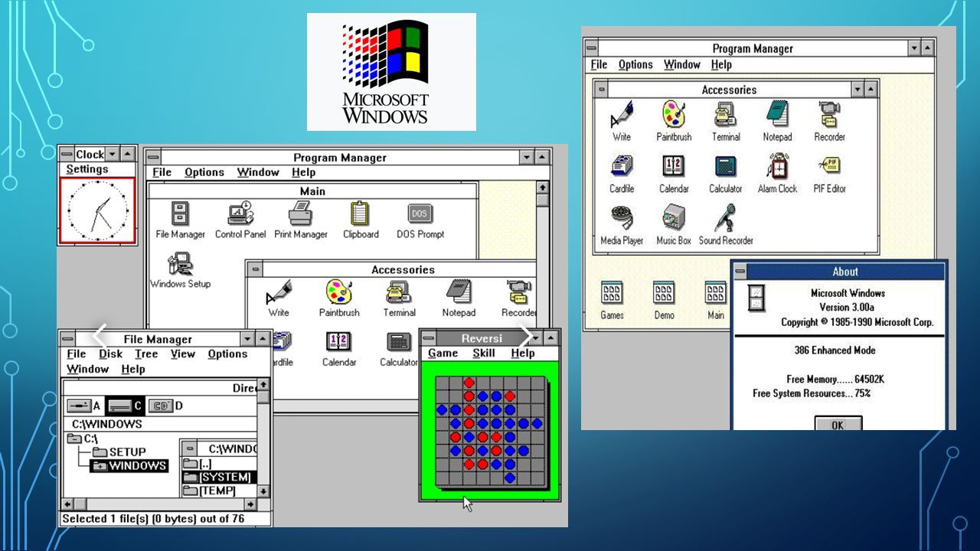This screenshot has width=980, height=551.
Task: Click the Reversi game board
Action: [x=490, y=432]
